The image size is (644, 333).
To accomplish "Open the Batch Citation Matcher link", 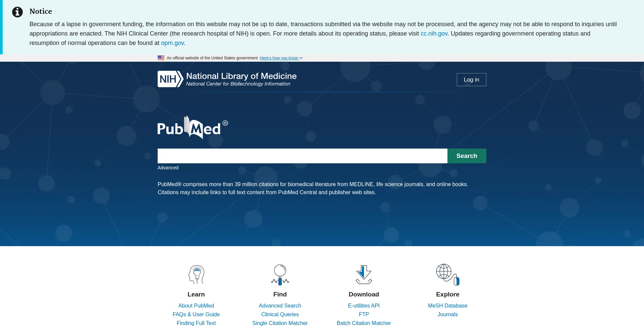I will click(364, 323).
